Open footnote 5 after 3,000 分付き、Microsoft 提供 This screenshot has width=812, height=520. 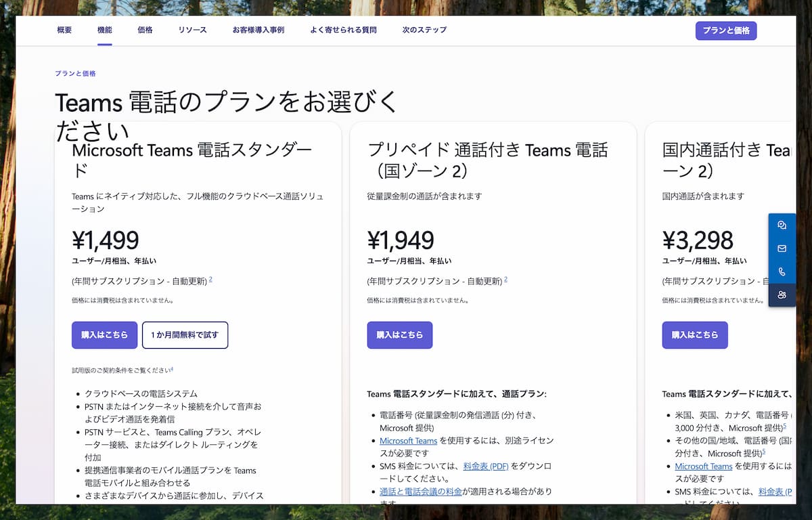pos(784,426)
